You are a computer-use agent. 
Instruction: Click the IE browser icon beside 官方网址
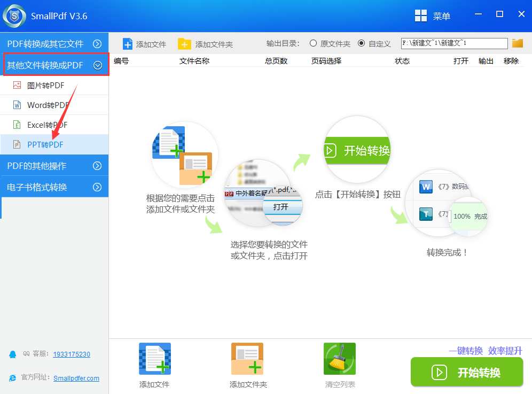point(13,378)
